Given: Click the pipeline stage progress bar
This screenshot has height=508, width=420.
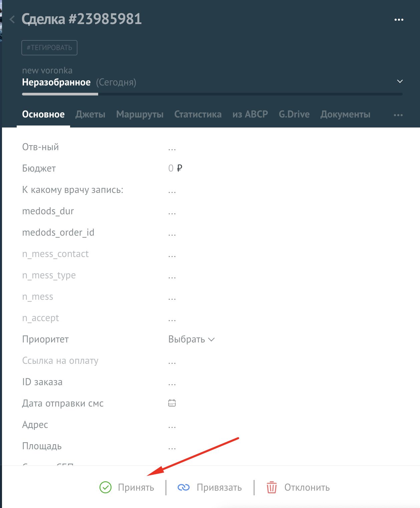Looking at the screenshot, I should tap(212, 94).
